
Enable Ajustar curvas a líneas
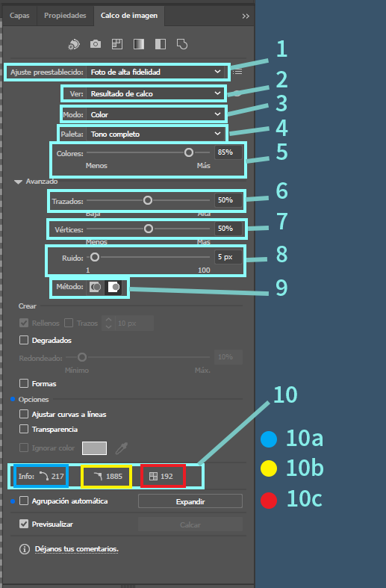pos(24,414)
